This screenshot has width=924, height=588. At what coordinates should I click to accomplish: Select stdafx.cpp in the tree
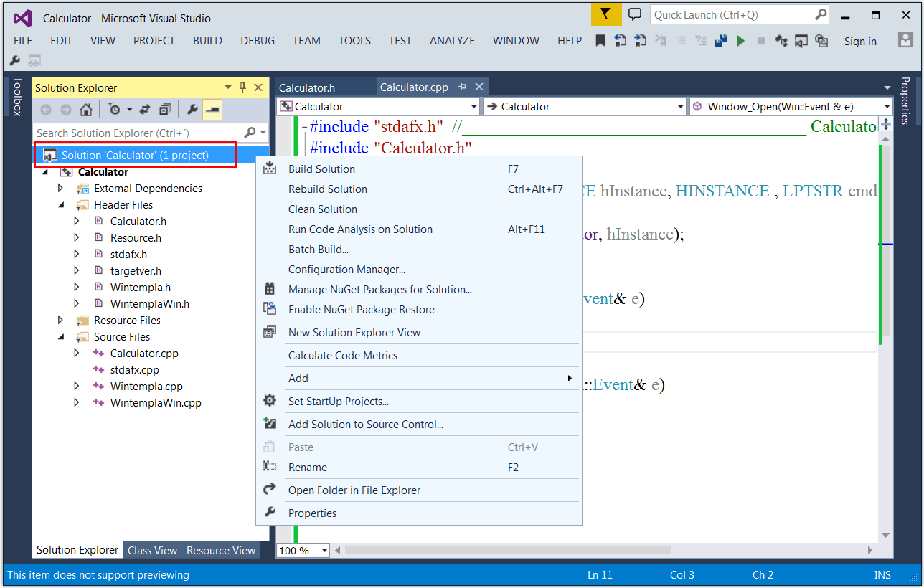tap(134, 370)
